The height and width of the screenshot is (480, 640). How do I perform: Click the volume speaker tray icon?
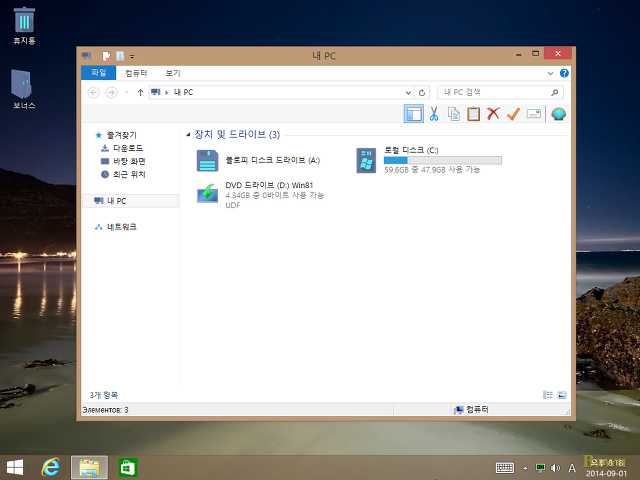tap(555, 468)
